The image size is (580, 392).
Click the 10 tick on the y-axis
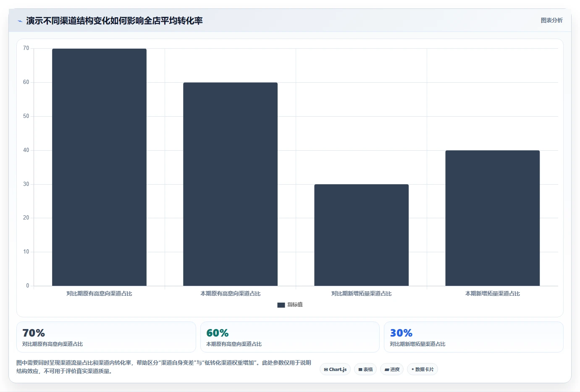pos(26,252)
